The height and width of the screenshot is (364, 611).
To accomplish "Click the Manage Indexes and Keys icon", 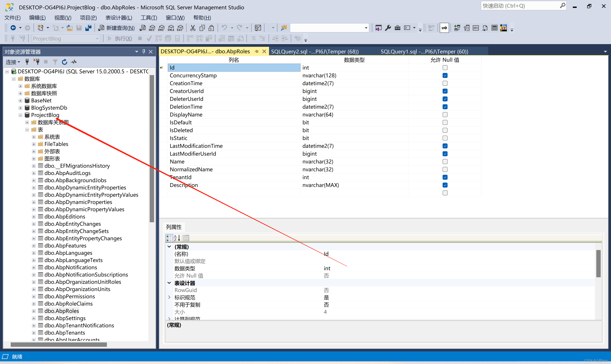I will 467,28.
